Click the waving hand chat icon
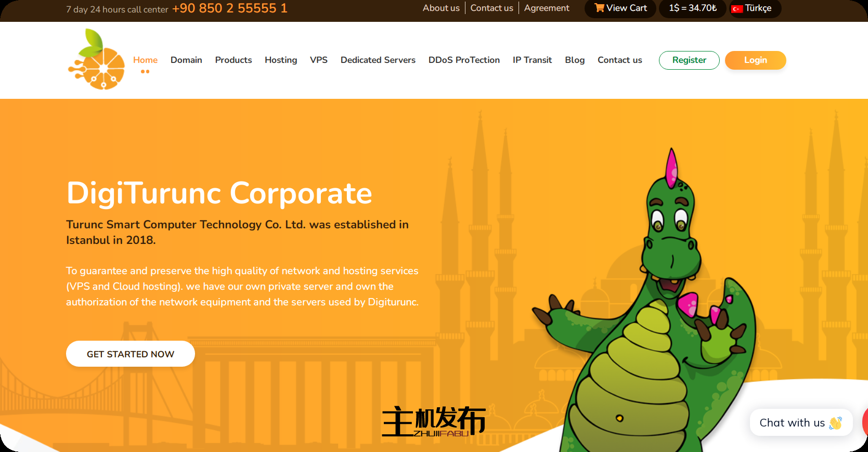Image resolution: width=868 pixels, height=452 pixels. pyautogui.click(x=836, y=423)
